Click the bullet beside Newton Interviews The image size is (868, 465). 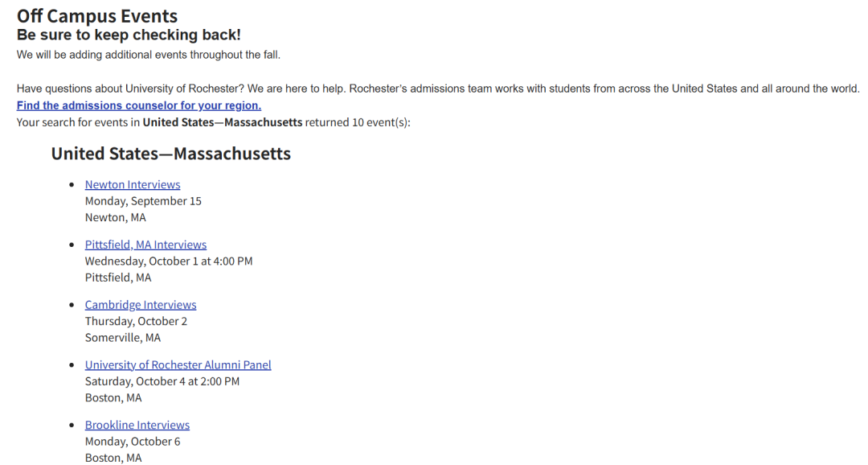point(72,184)
